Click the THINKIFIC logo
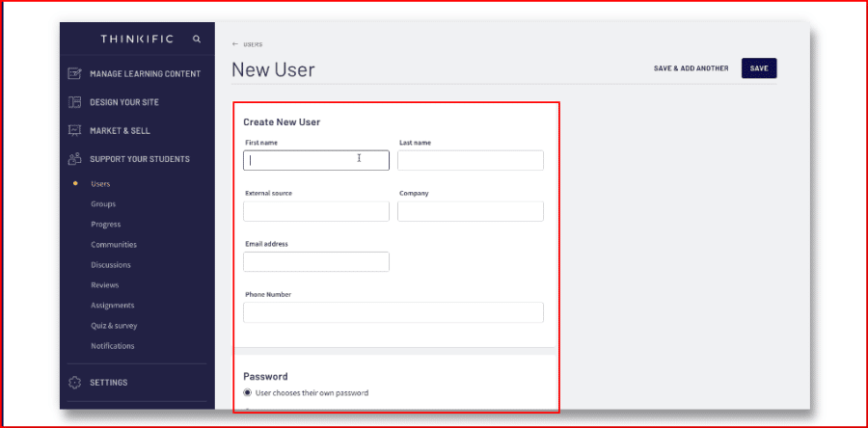 pyautogui.click(x=137, y=39)
